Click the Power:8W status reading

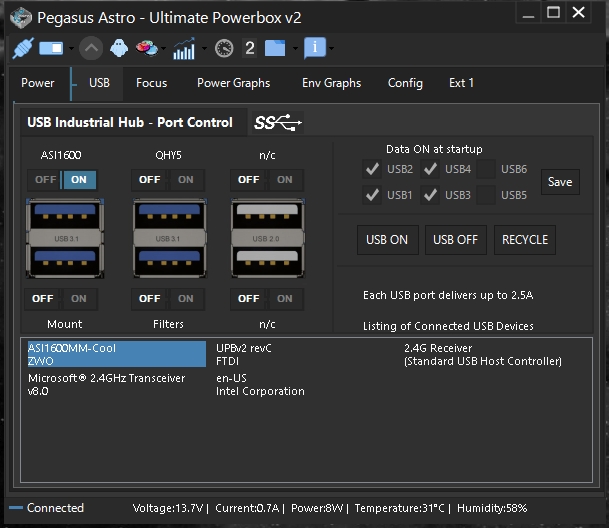pos(317,508)
